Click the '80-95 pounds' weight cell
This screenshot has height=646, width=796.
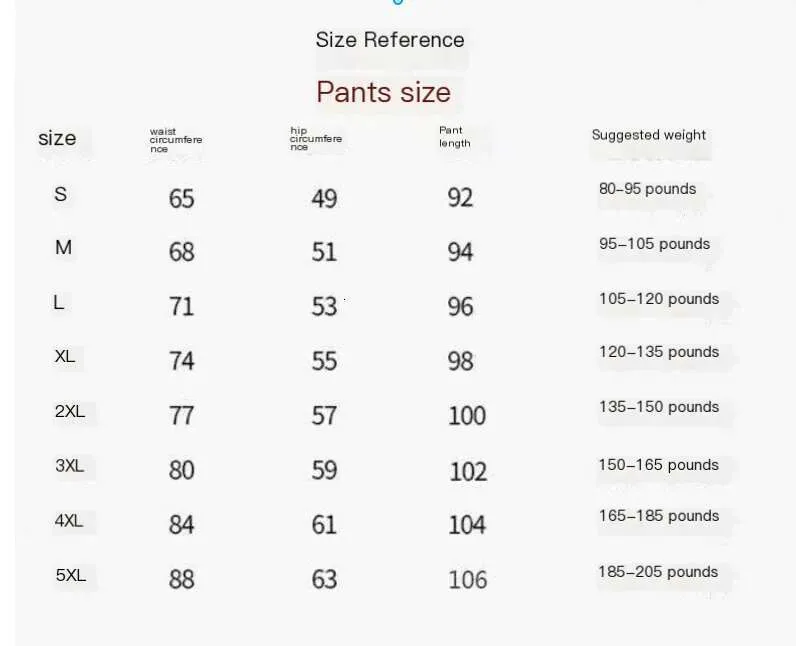647,189
